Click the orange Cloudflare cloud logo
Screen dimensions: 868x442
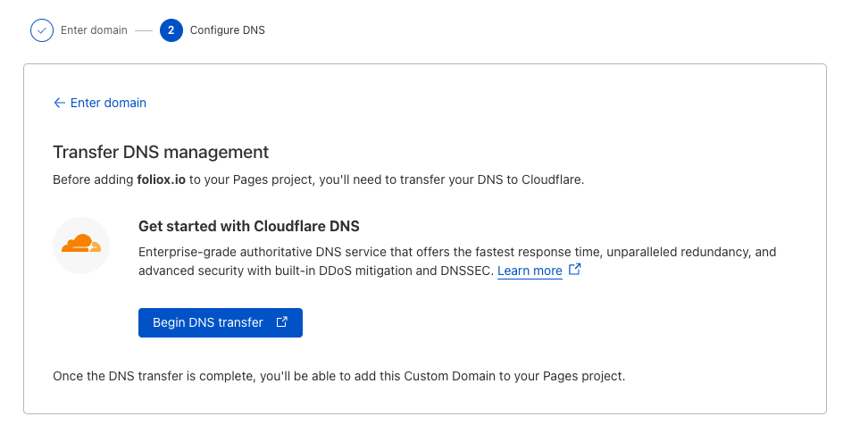coord(81,244)
